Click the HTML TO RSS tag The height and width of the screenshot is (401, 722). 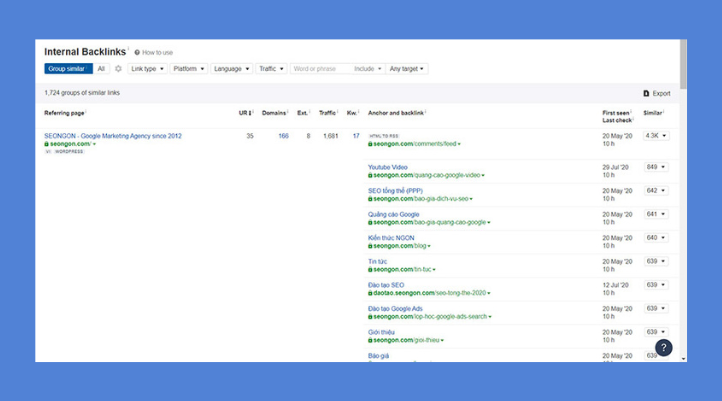[x=384, y=136]
